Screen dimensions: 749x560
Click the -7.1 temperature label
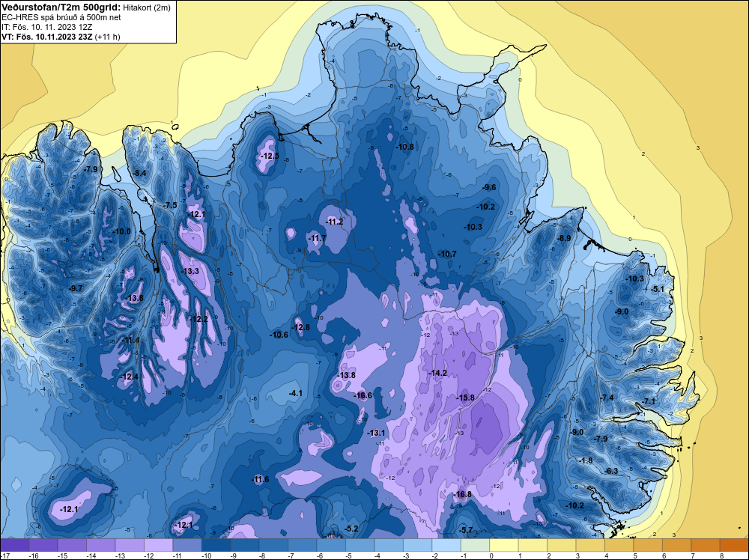tap(649, 401)
